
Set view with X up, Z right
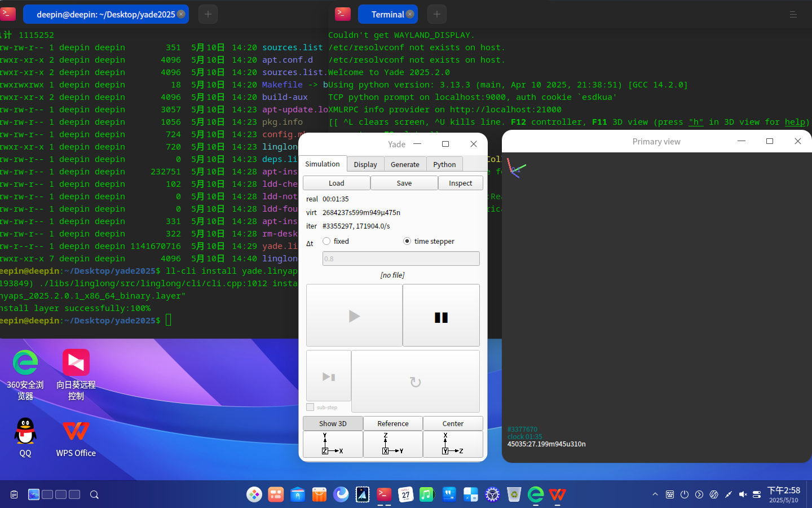(x=453, y=444)
